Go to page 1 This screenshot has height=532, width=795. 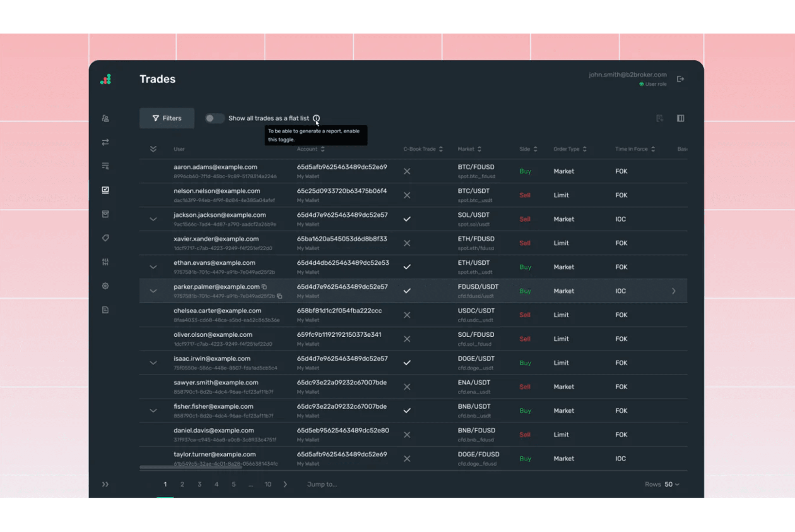(x=165, y=484)
